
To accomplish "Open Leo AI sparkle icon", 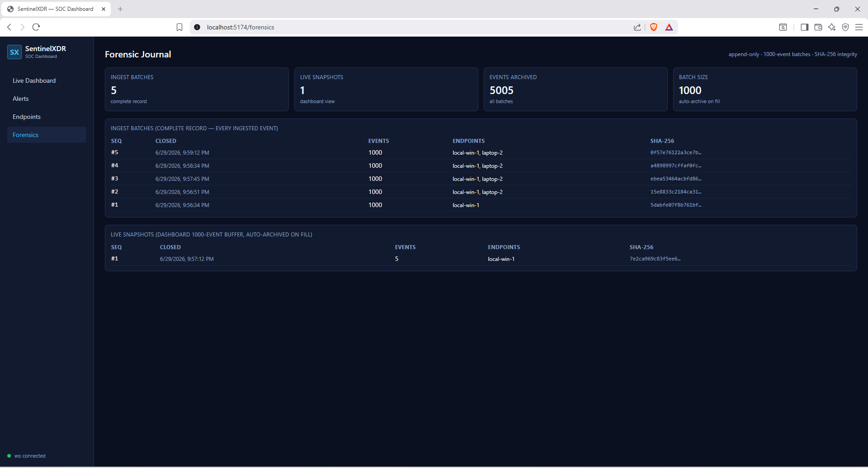I will pos(832,27).
